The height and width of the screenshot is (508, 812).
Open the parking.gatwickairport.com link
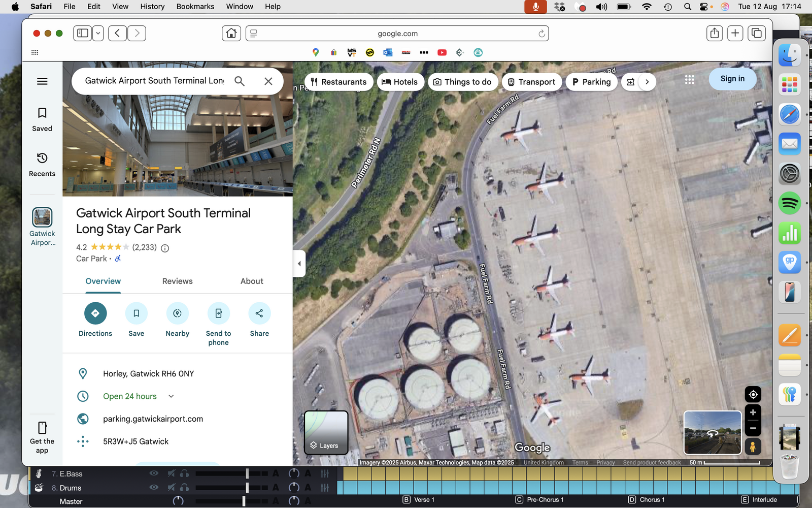tap(153, 419)
